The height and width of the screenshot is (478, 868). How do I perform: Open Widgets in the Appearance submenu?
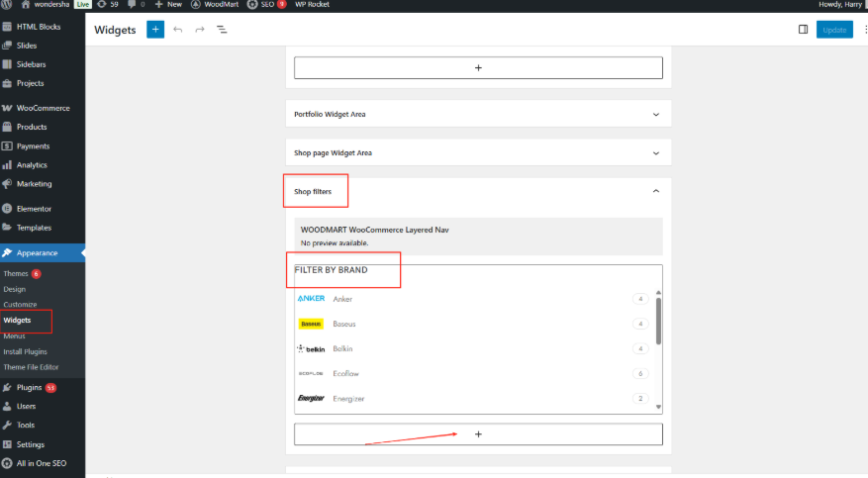point(18,321)
